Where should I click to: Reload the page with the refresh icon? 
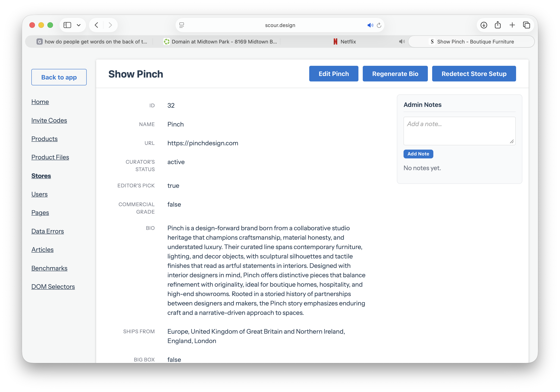tap(379, 25)
